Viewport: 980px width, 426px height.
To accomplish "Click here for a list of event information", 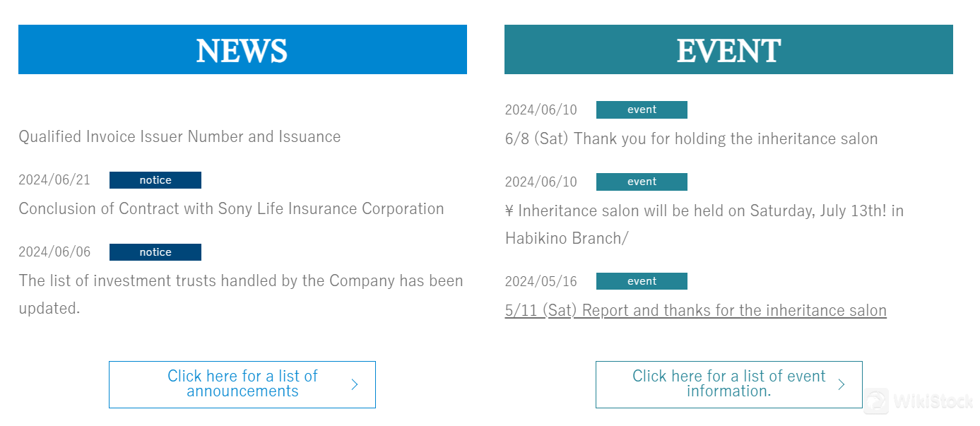I will click(728, 384).
